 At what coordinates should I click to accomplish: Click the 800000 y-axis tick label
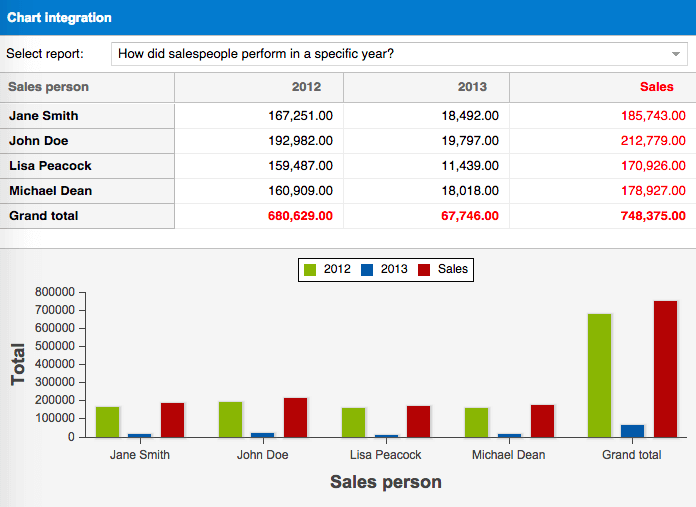tap(55, 292)
